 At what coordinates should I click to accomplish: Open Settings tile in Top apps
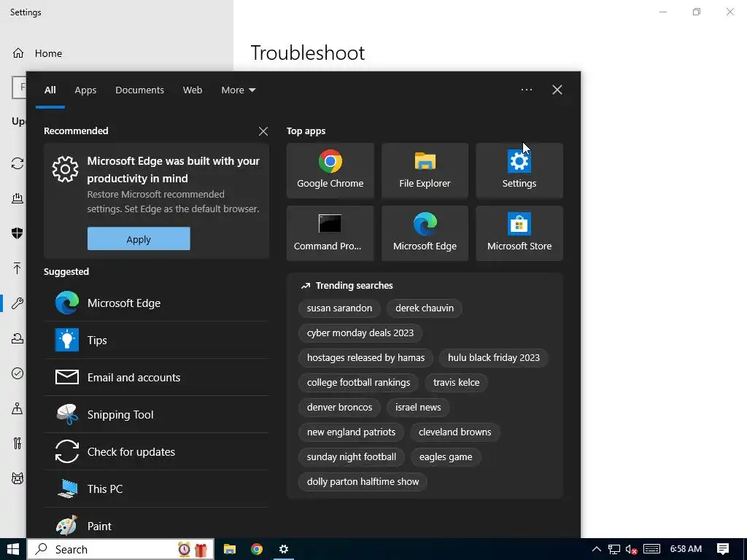(519, 171)
